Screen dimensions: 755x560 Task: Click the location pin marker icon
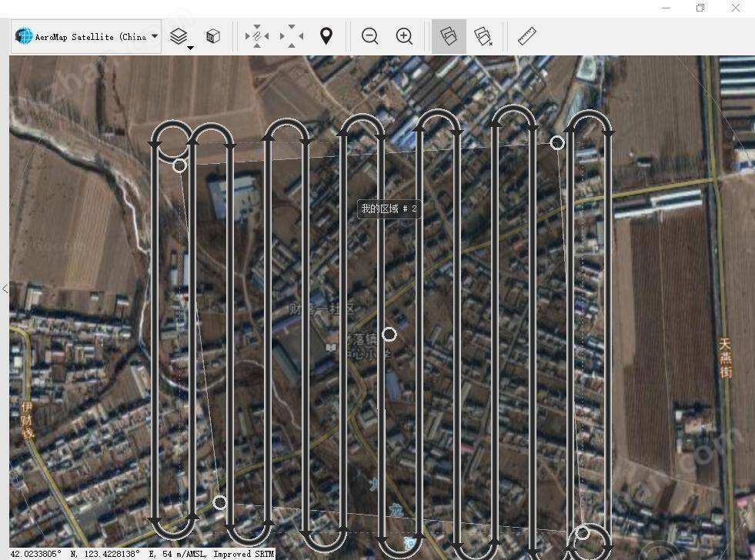point(326,36)
